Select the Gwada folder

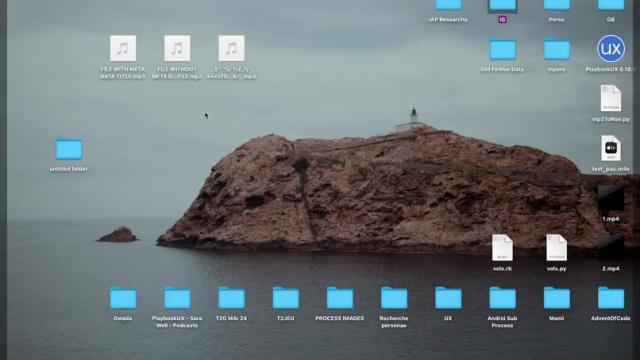123,298
